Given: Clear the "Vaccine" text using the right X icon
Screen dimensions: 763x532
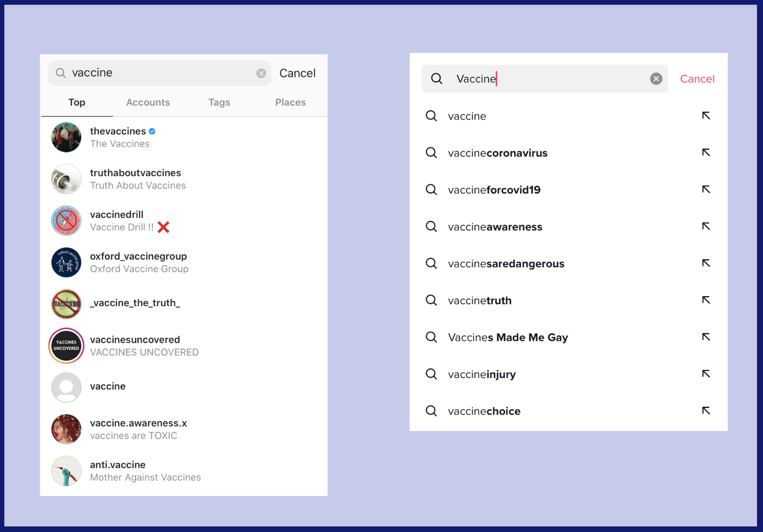Looking at the screenshot, I should 656,78.
